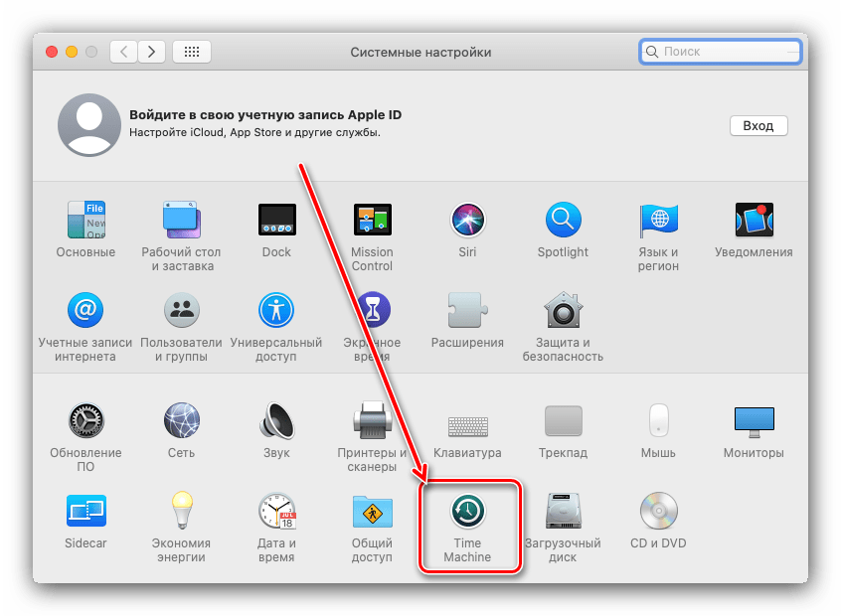
Task: Open Mission Control preferences
Action: (x=372, y=221)
